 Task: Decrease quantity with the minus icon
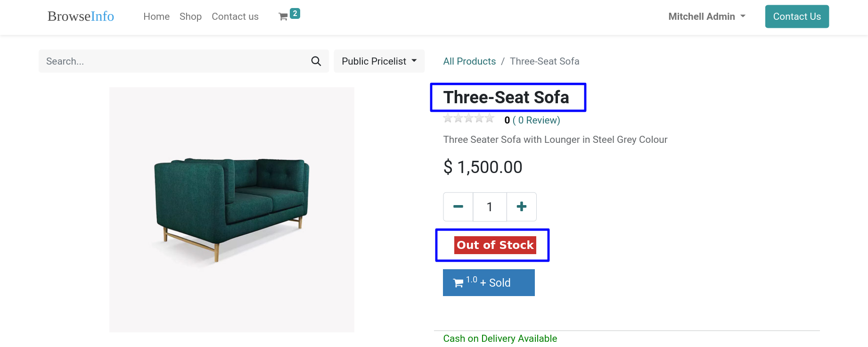click(x=458, y=207)
